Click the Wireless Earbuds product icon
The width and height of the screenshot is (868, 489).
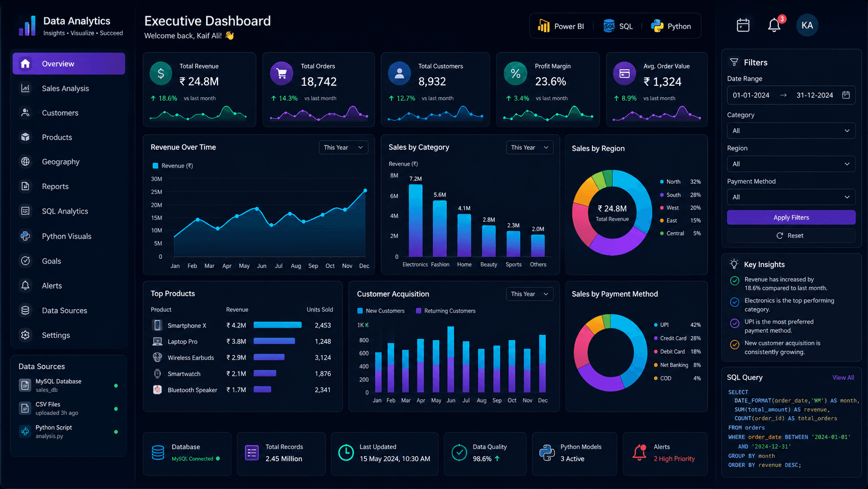tap(157, 358)
